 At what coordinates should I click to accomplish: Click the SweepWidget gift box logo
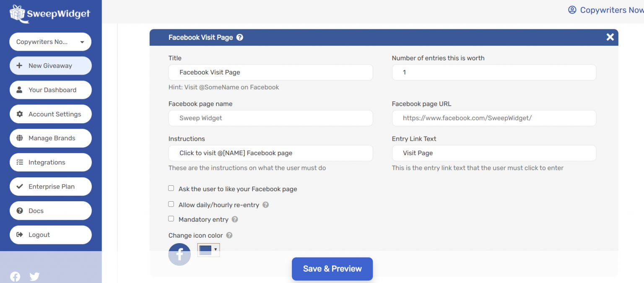tap(17, 13)
